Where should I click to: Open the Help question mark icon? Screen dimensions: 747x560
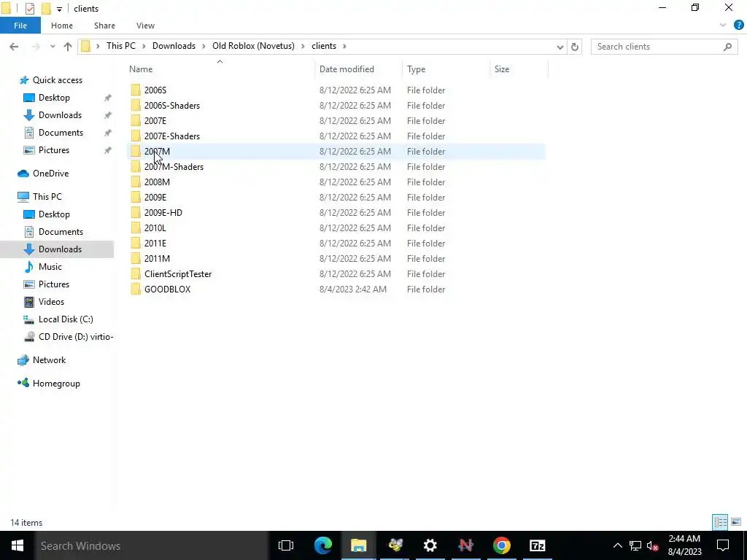click(x=739, y=26)
